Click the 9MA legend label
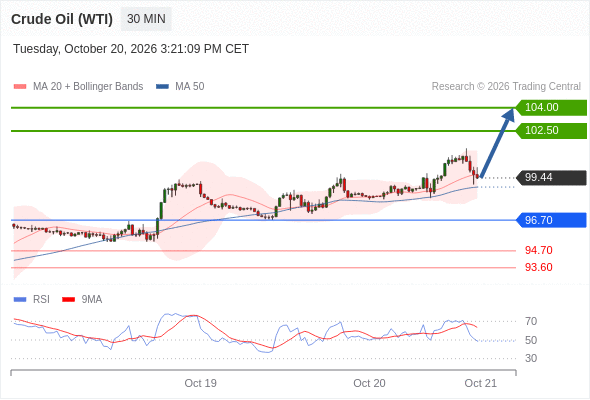Image resolution: width=590 pixels, height=400 pixels. 92,300
